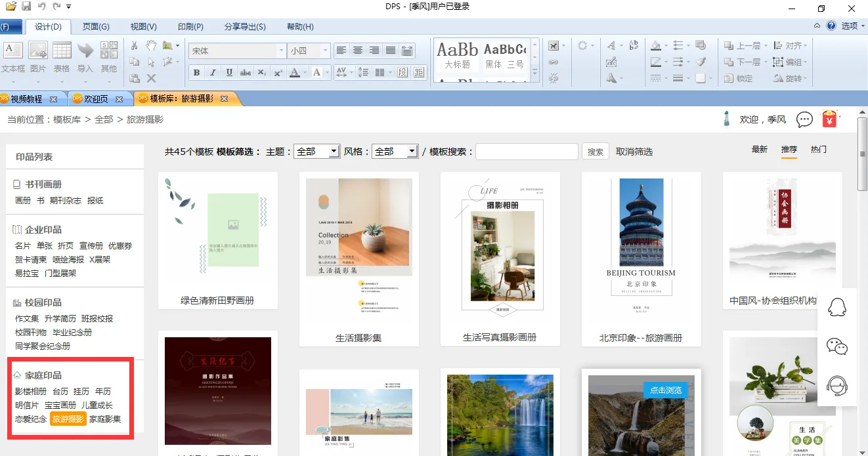Click the center text alignment button
Screen dimensions: 868x456
pyautogui.click(x=358, y=51)
